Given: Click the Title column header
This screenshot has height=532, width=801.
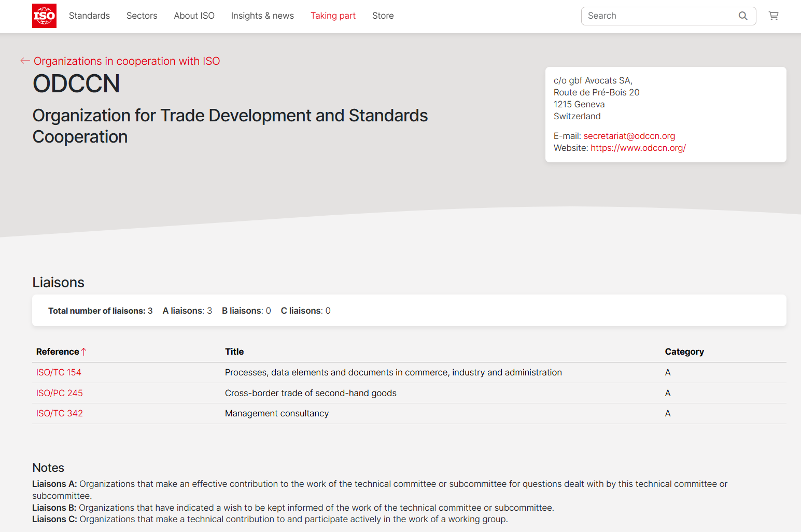Looking at the screenshot, I should [x=234, y=351].
